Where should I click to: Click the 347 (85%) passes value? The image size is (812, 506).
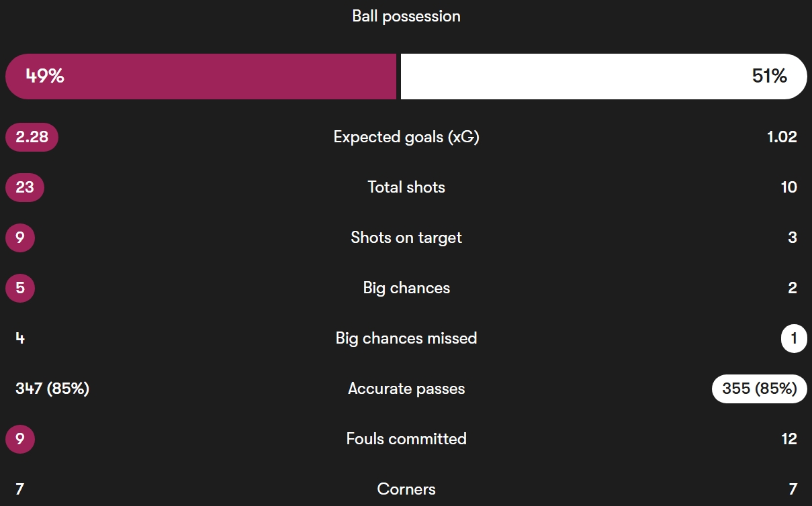tap(52, 389)
